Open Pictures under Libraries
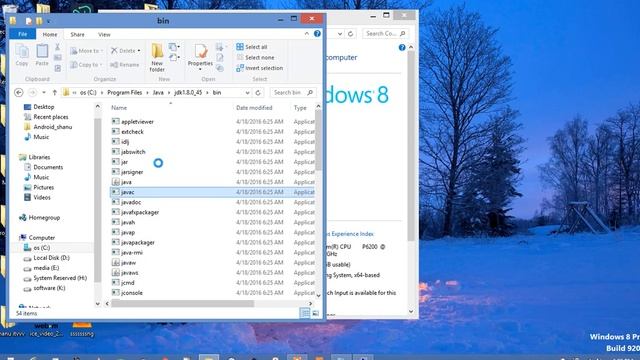 (43, 187)
